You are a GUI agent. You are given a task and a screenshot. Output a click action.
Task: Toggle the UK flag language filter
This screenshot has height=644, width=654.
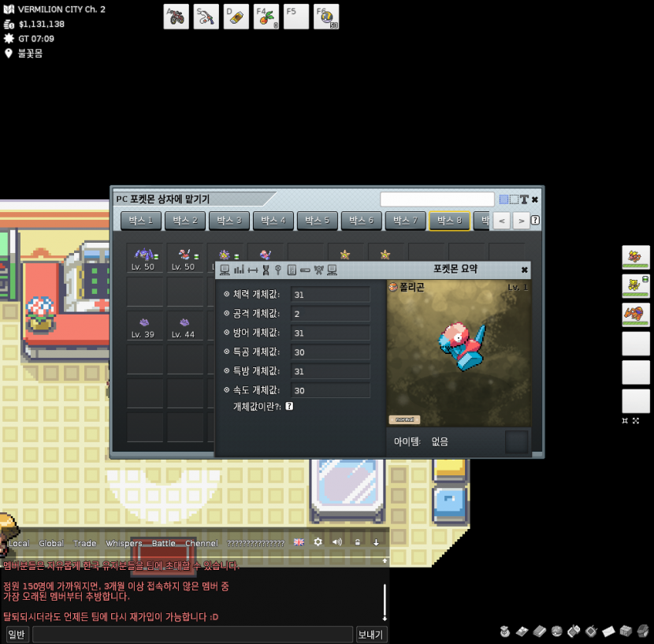click(299, 542)
